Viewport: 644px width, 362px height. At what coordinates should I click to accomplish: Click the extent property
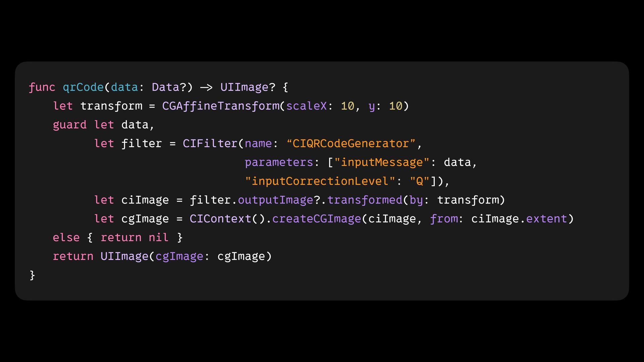click(546, 219)
